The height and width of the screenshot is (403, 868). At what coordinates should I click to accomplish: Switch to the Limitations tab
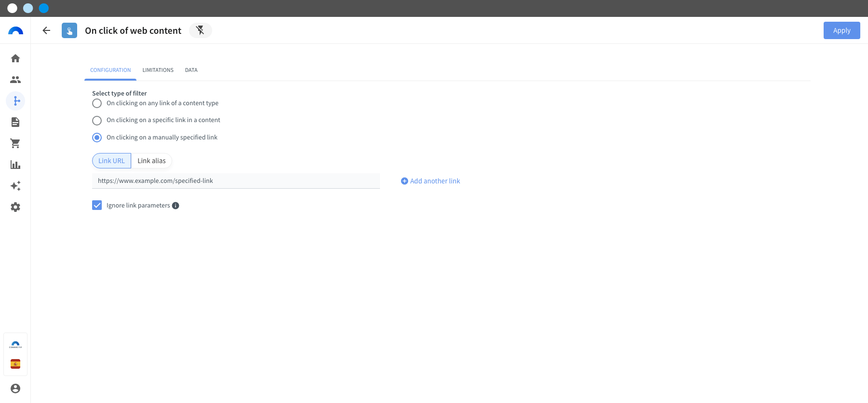[x=158, y=70]
